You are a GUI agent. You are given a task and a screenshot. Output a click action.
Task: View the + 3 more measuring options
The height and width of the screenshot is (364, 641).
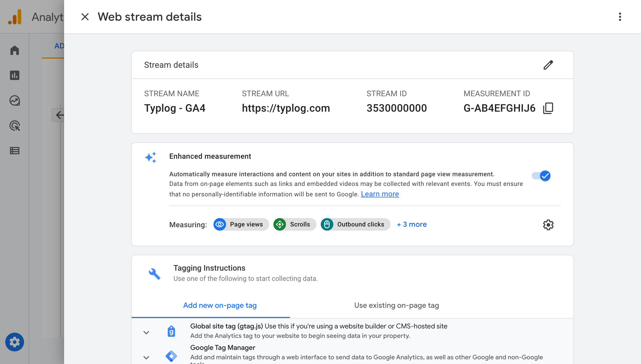[x=412, y=224]
